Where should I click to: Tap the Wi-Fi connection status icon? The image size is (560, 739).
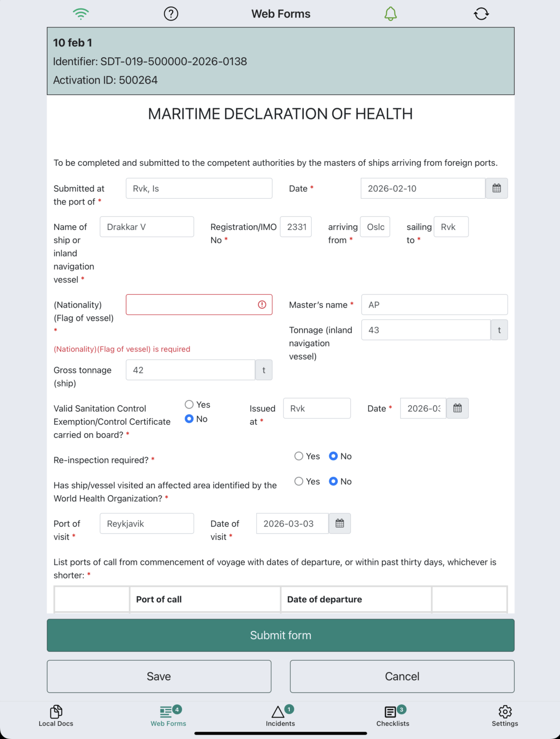[x=81, y=14]
